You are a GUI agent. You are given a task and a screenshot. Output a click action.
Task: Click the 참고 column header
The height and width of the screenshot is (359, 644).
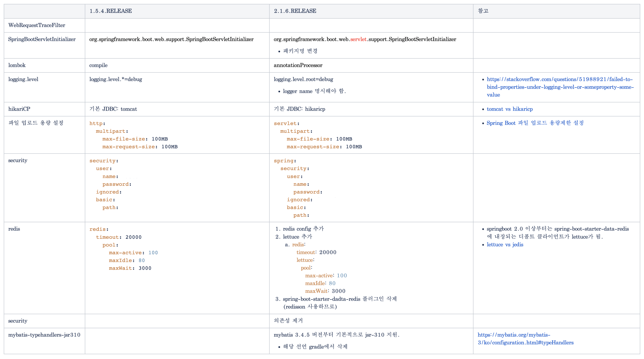483,11
